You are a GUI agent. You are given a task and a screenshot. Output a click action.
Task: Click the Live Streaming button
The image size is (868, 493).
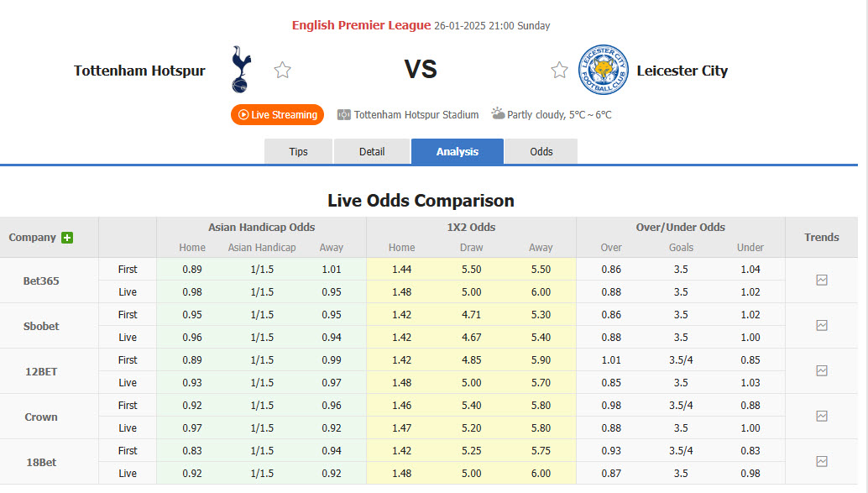[x=277, y=114]
